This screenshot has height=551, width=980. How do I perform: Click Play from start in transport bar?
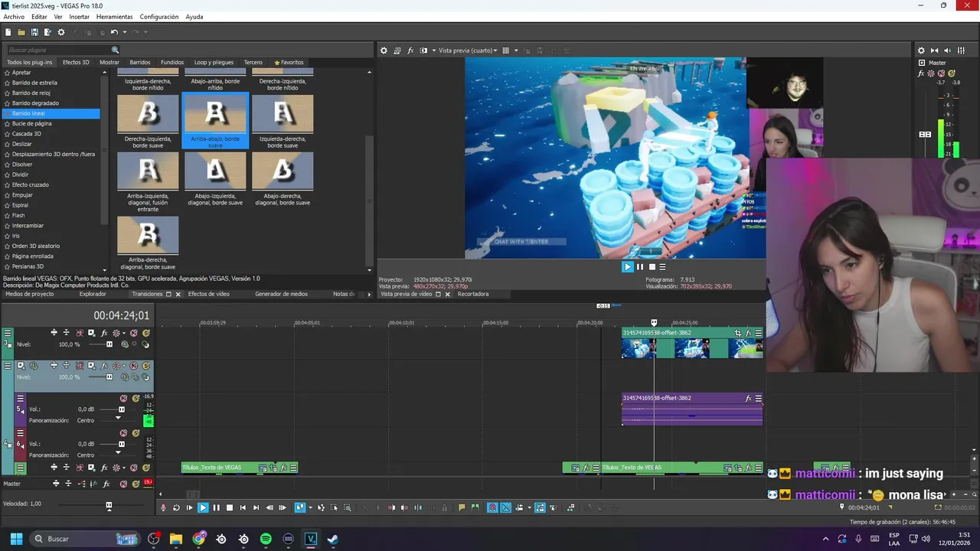(190, 507)
